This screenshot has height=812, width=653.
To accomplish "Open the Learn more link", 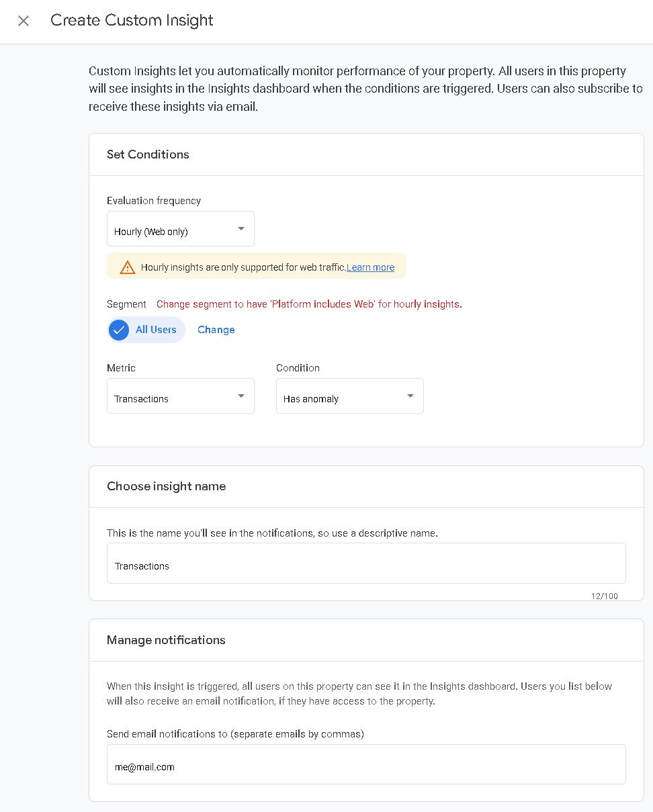I will coord(371,267).
